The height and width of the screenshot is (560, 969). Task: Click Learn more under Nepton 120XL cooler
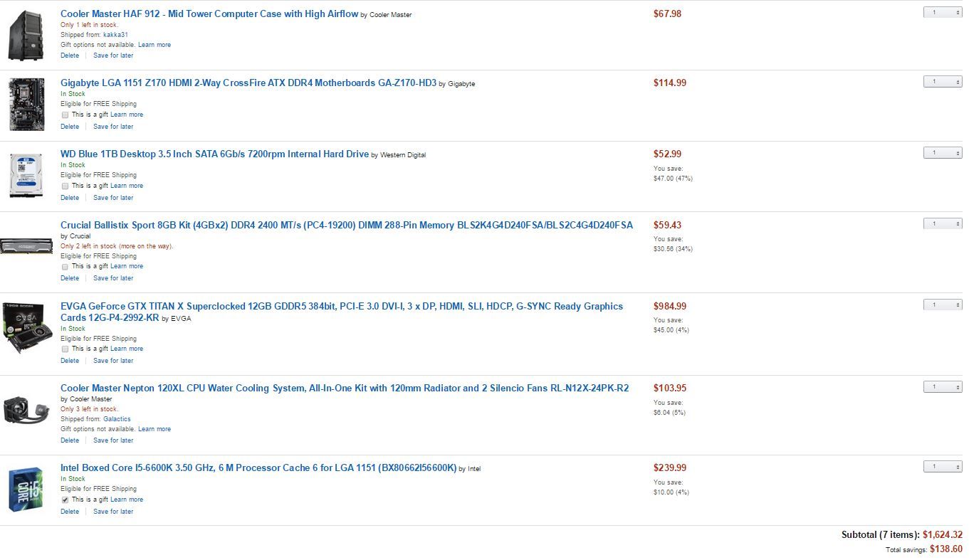pos(154,429)
